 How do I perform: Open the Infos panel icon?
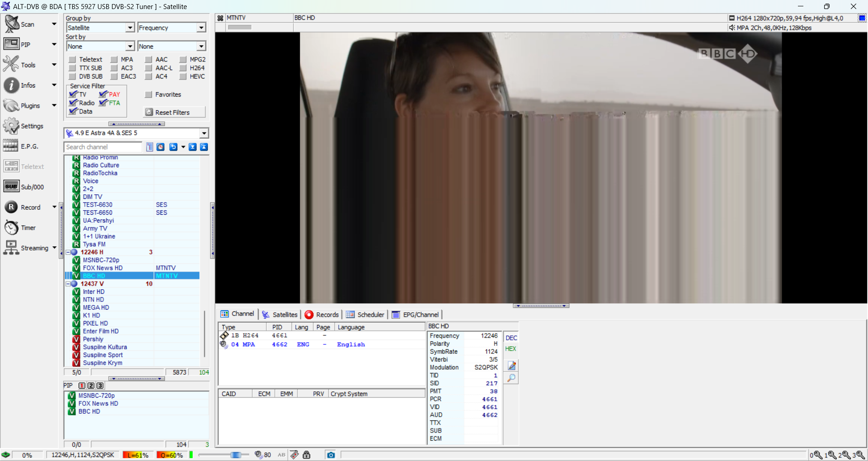point(11,85)
